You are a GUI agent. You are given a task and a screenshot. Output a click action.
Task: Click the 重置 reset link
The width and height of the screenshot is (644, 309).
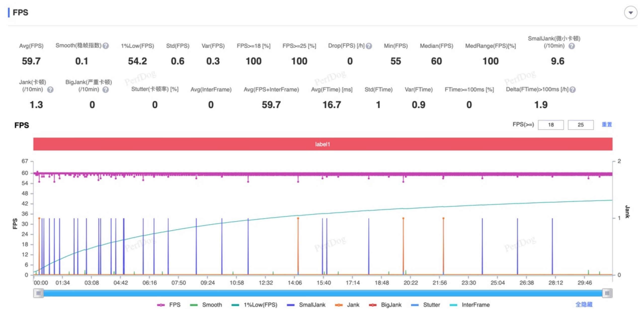[x=607, y=125]
